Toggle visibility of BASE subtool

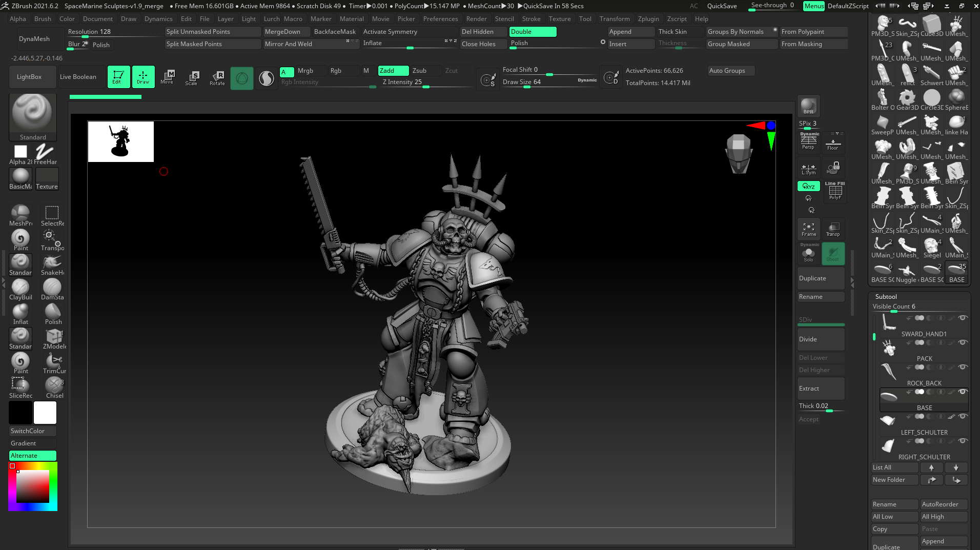(x=963, y=392)
